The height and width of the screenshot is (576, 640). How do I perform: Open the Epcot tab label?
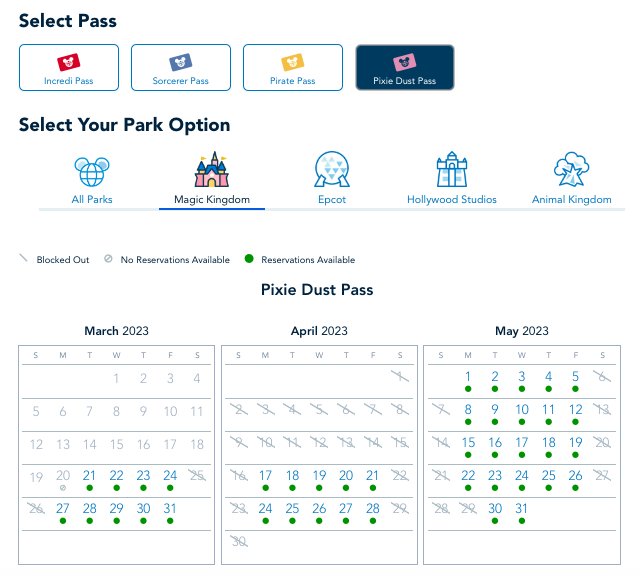(x=332, y=200)
